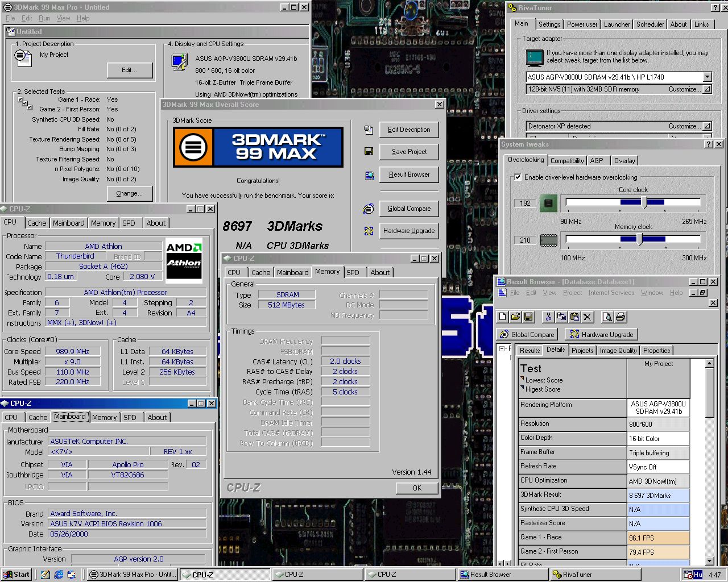The image size is (728, 582).
Task: Click display settings monitor icon in 3DMark
Action: point(179,61)
